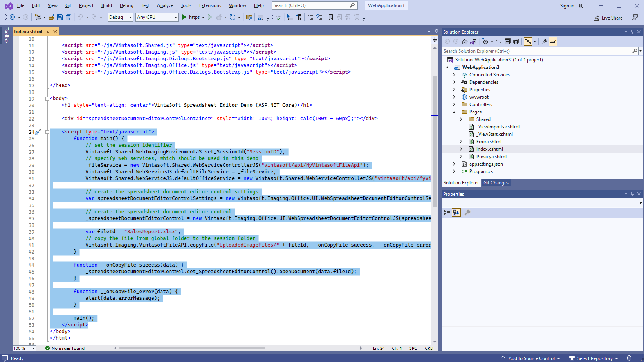This screenshot has width=644, height=362.
Task: Click Collapse All in Solution Explorer toolbar
Action: [x=507, y=41]
